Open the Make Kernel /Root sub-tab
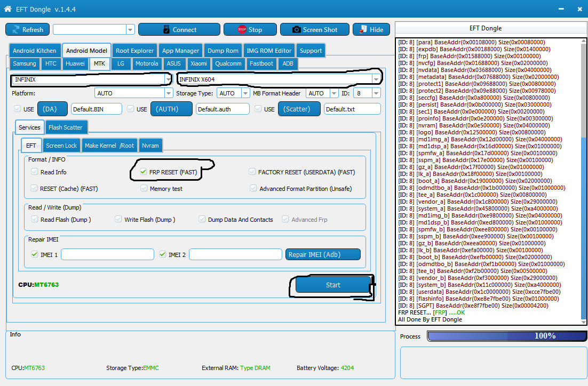588x386 pixels. click(x=109, y=146)
